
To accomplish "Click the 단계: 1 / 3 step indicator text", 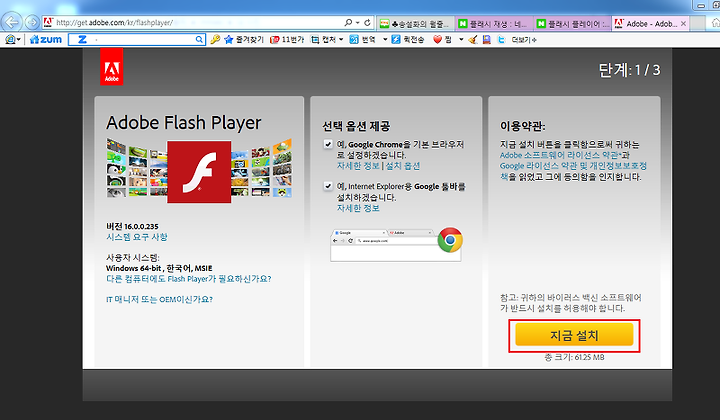I will point(629,70).
